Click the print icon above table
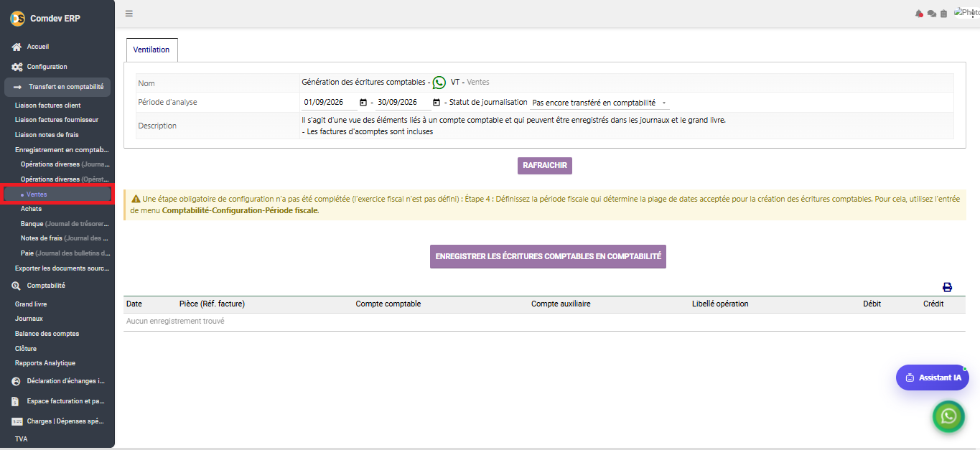 click(947, 287)
